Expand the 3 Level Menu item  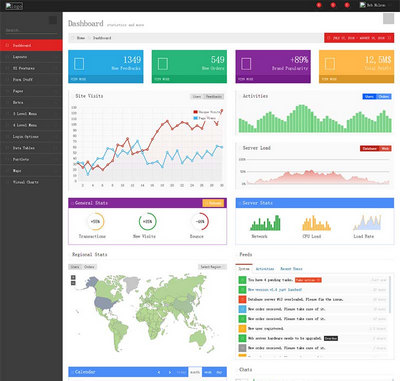[x=31, y=114]
